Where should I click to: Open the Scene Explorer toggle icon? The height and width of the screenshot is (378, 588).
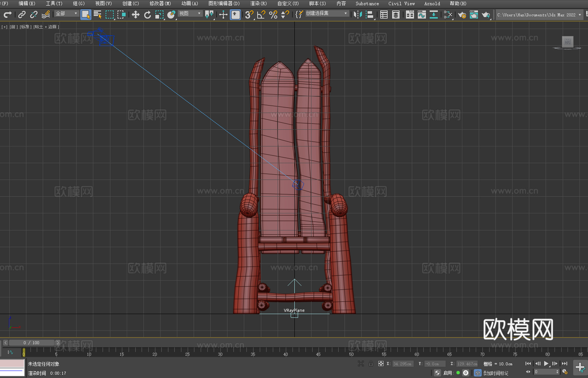point(384,14)
